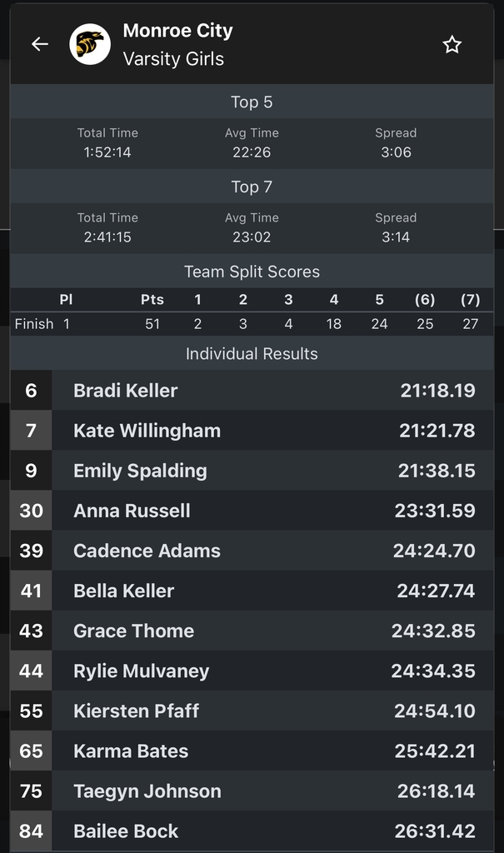Tap the Top 7 section header
Viewport: 504px width, 853px height.
point(252,187)
